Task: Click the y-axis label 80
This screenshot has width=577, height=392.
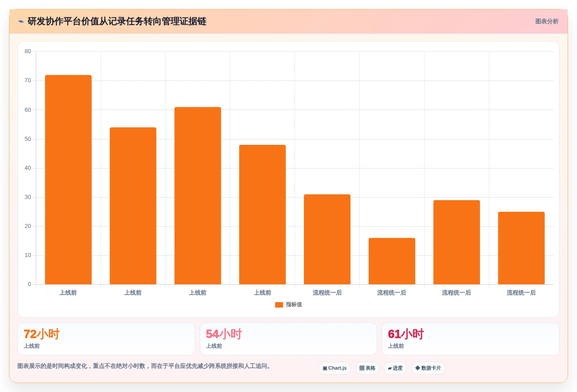Action: click(x=28, y=51)
